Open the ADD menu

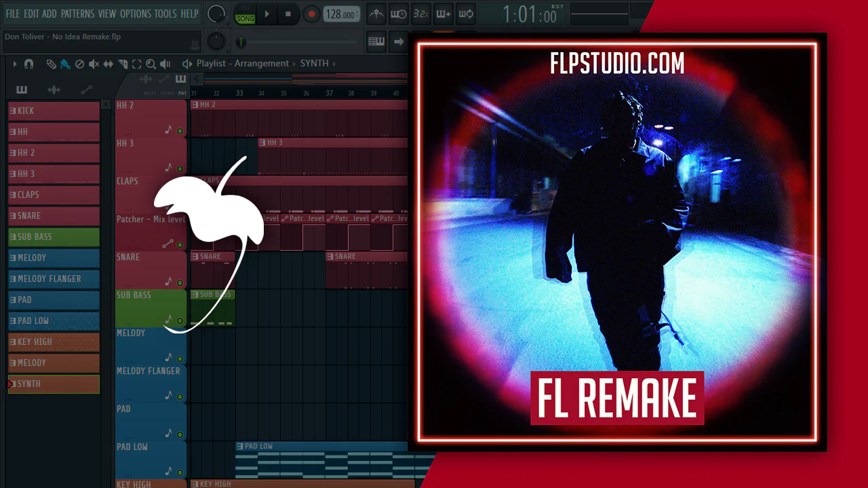pyautogui.click(x=50, y=14)
